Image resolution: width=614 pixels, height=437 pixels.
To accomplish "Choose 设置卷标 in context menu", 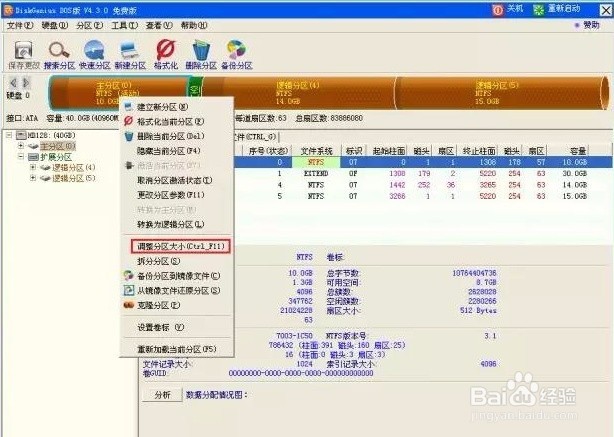I will click(x=177, y=327).
